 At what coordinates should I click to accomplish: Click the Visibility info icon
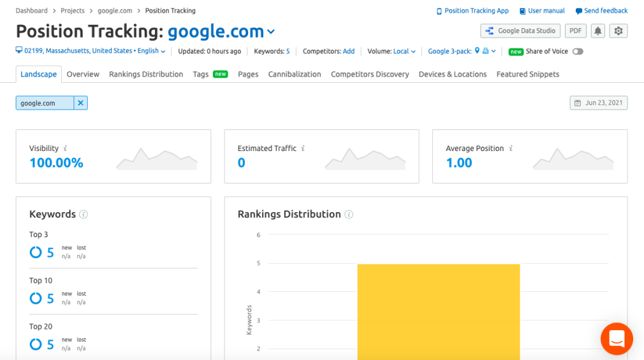coord(65,148)
